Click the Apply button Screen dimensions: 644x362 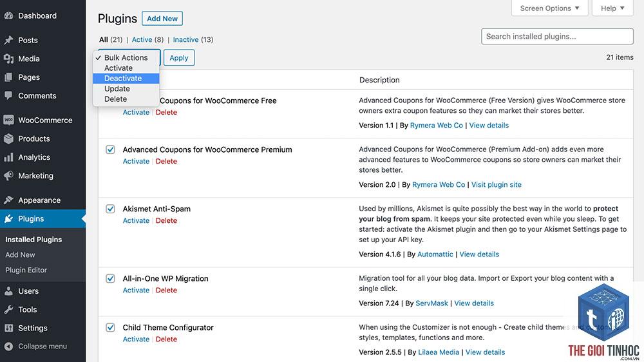pos(179,57)
